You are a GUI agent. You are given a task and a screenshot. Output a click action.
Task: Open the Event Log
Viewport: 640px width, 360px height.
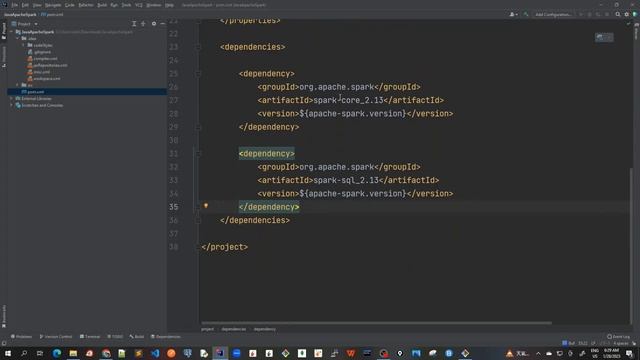(618, 337)
